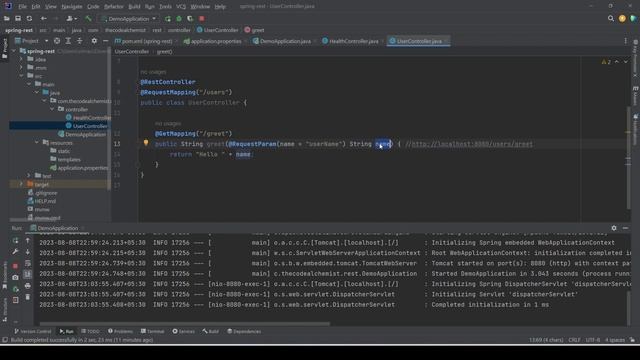Collapse the controller package
This screenshot has height=360, width=640.
(52, 109)
